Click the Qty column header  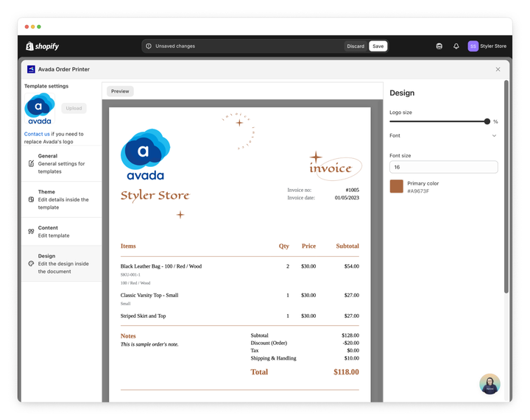284,246
